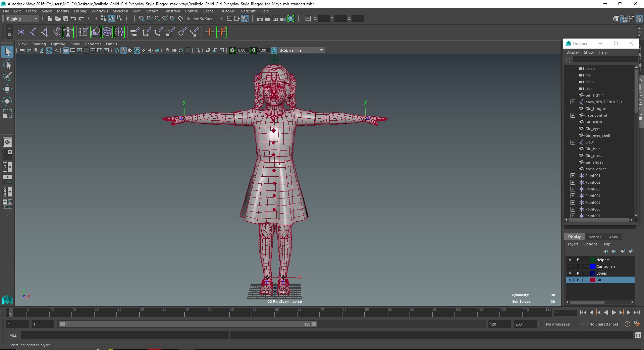
Task: Expand body_BFB_TONGUE_1 in the Outliner
Action: [573, 102]
